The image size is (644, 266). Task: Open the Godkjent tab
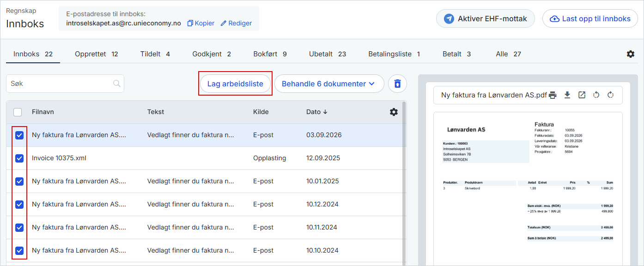[x=212, y=54]
